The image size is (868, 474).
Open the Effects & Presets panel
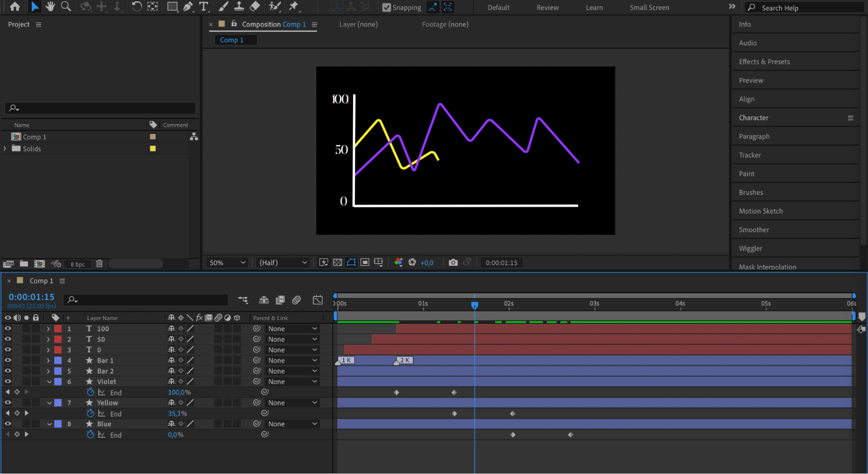coord(764,62)
